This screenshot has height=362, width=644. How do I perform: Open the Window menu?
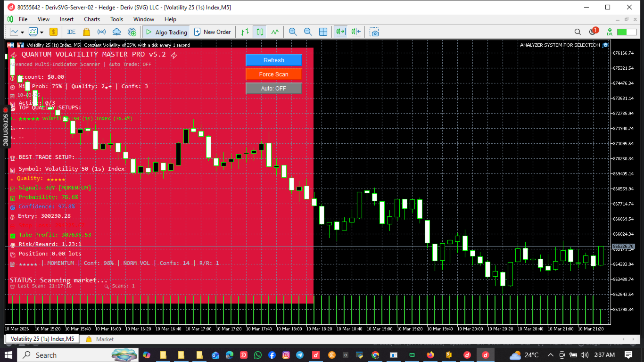pos(144,19)
